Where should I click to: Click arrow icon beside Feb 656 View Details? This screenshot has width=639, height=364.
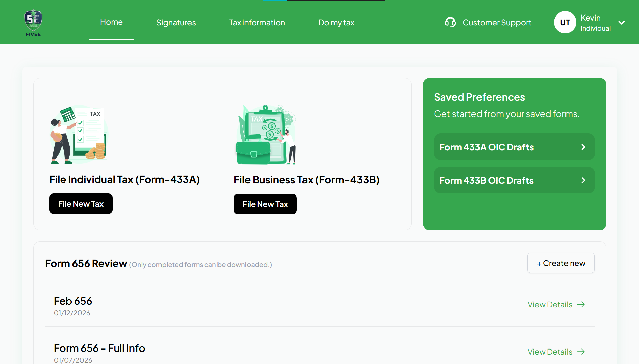pyautogui.click(x=581, y=305)
